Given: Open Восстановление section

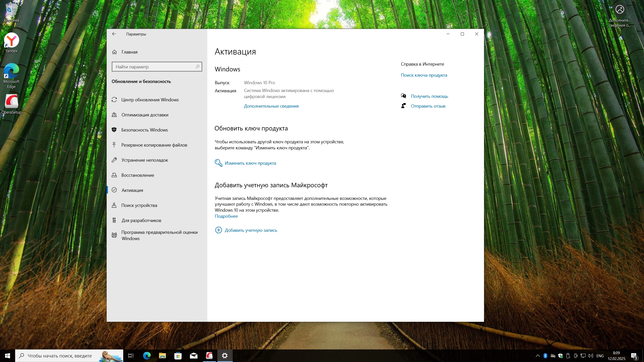Looking at the screenshot, I should coord(138,175).
